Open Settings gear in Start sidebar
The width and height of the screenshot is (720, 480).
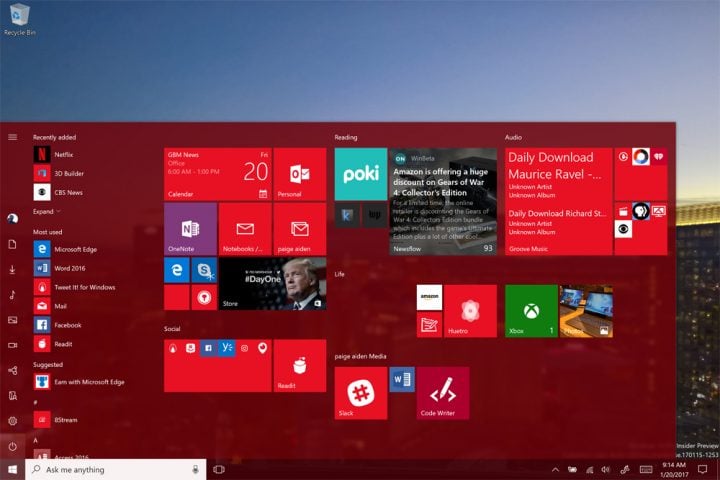pyautogui.click(x=12, y=421)
